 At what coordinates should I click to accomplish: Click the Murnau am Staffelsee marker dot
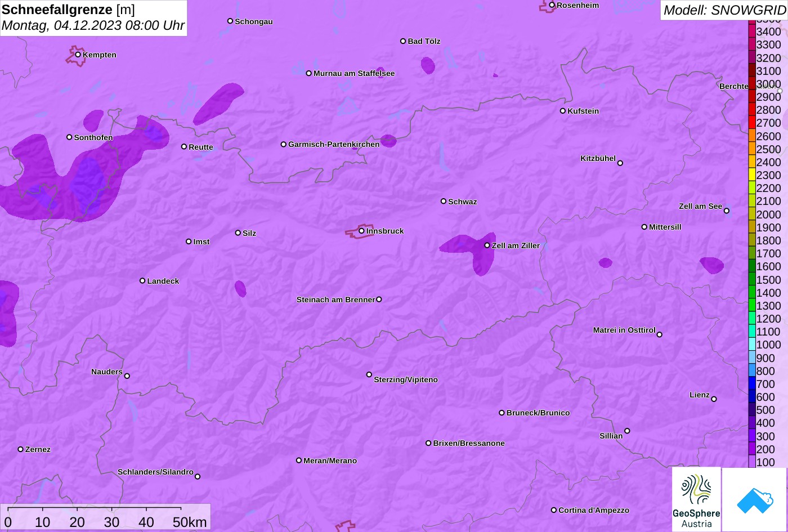point(309,73)
